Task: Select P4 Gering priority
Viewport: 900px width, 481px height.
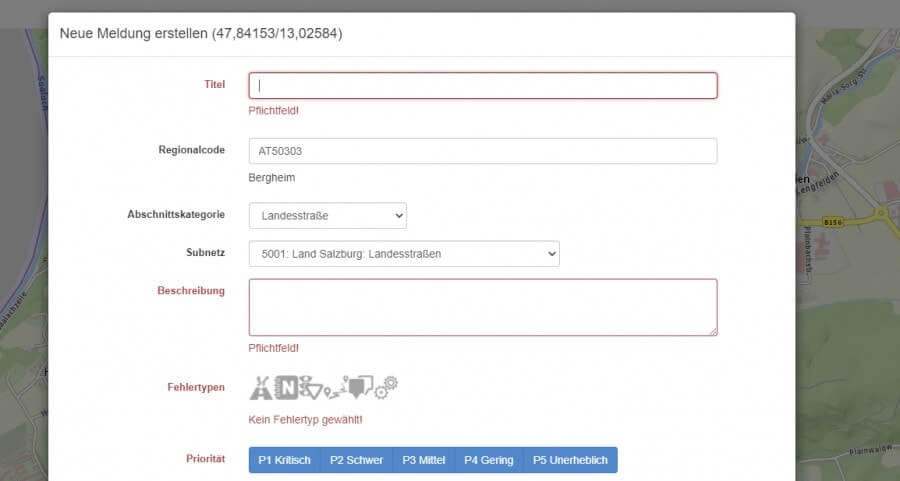Action: (x=488, y=460)
